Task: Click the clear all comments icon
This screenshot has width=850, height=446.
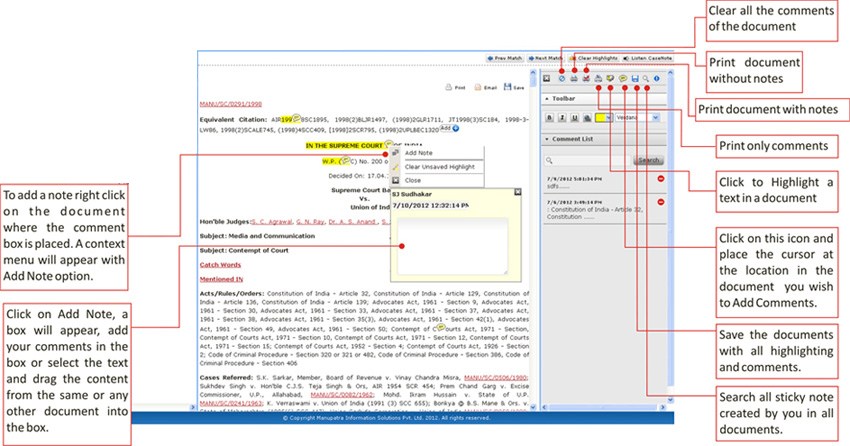Action: click(x=562, y=79)
